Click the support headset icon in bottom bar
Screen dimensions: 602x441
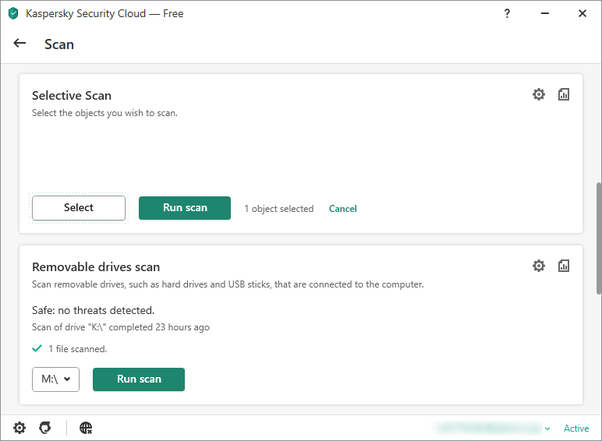tap(45, 428)
